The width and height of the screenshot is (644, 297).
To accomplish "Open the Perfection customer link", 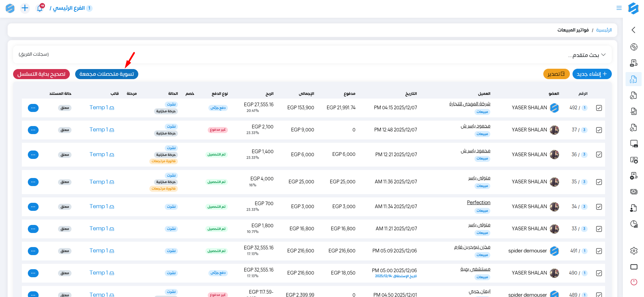I will pos(478,202).
